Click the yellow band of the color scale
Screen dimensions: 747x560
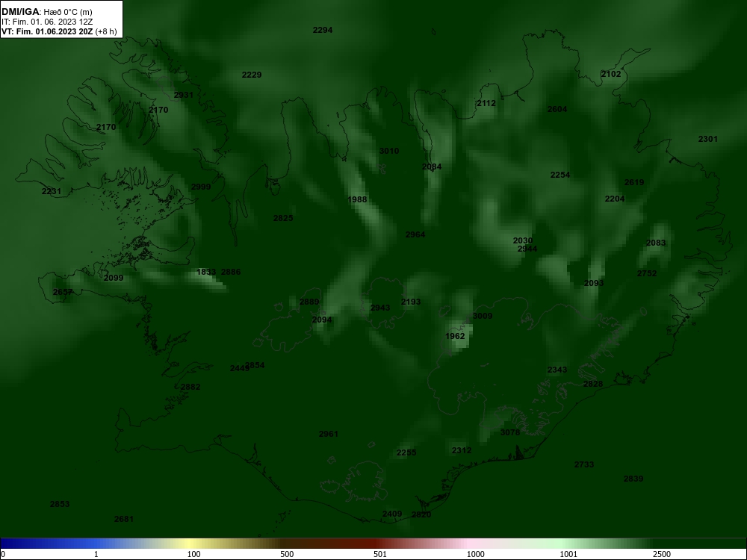tap(188, 544)
